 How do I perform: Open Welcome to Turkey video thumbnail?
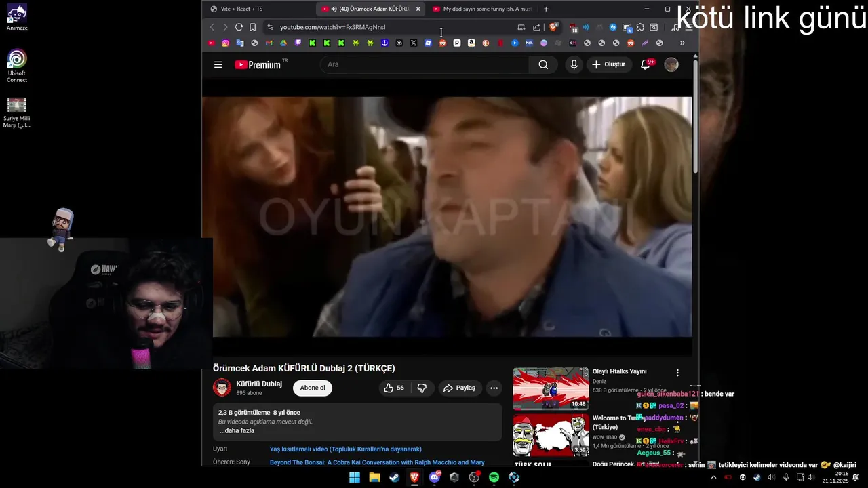[x=551, y=434]
